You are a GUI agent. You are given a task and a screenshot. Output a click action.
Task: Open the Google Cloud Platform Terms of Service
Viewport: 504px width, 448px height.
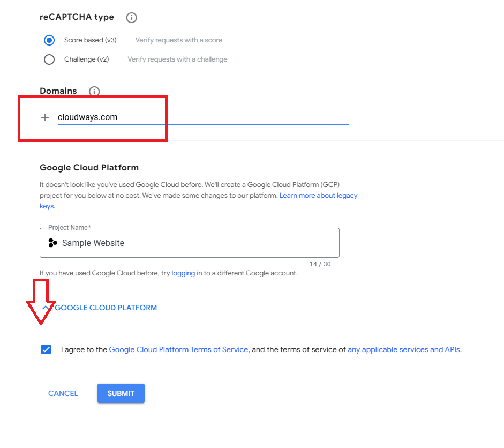[x=178, y=349]
